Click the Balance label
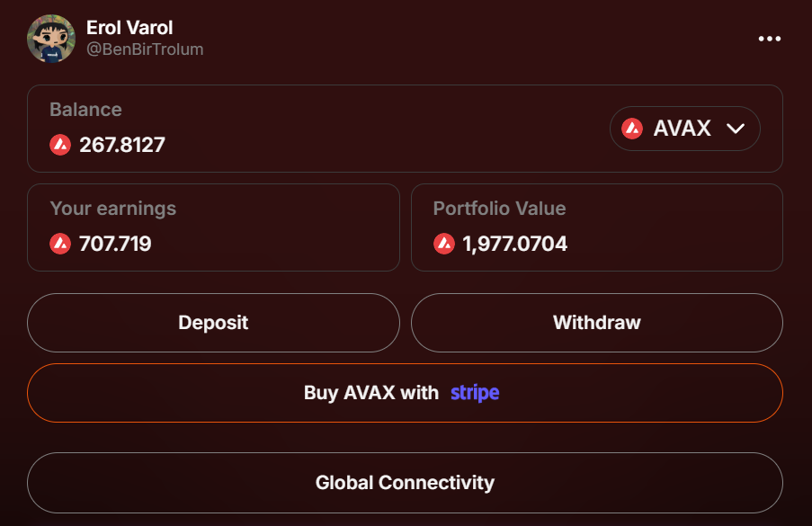This screenshot has height=526, width=812. pos(86,110)
